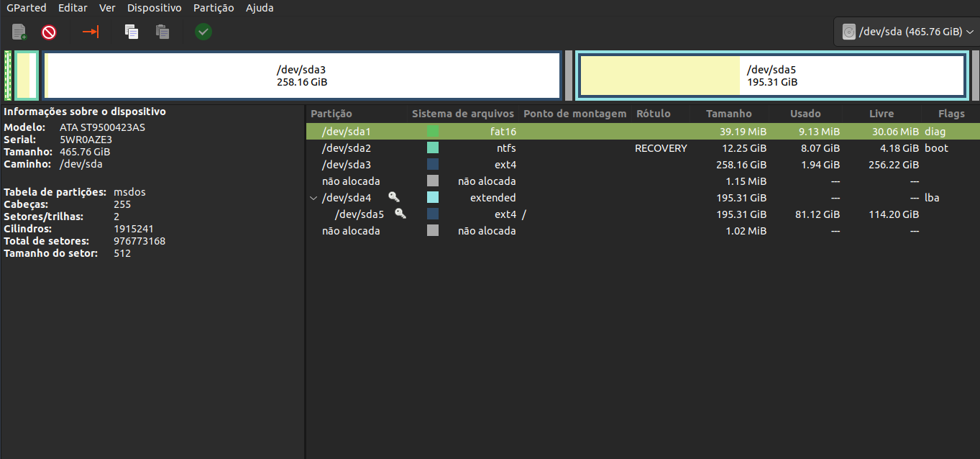The width and height of the screenshot is (980, 459).
Task: Click the ntfs file system text
Action: tap(506, 148)
